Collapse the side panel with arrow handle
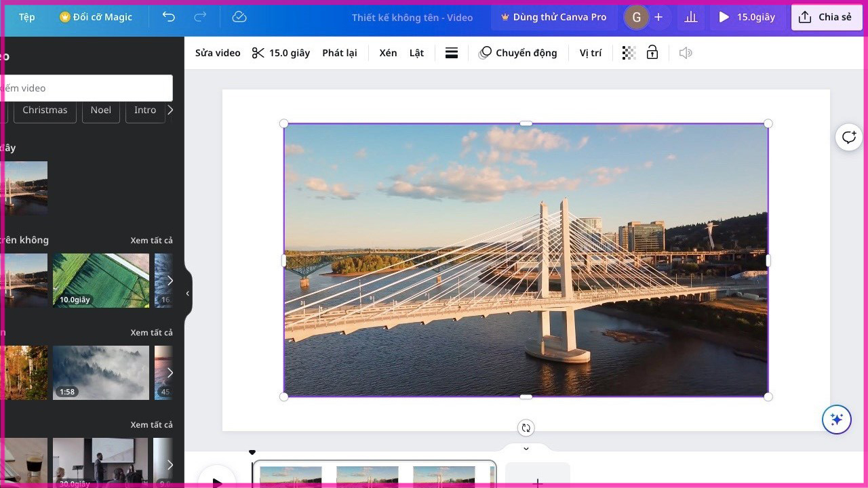The width and height of the screenshot is (868, 488). point(188,293)
